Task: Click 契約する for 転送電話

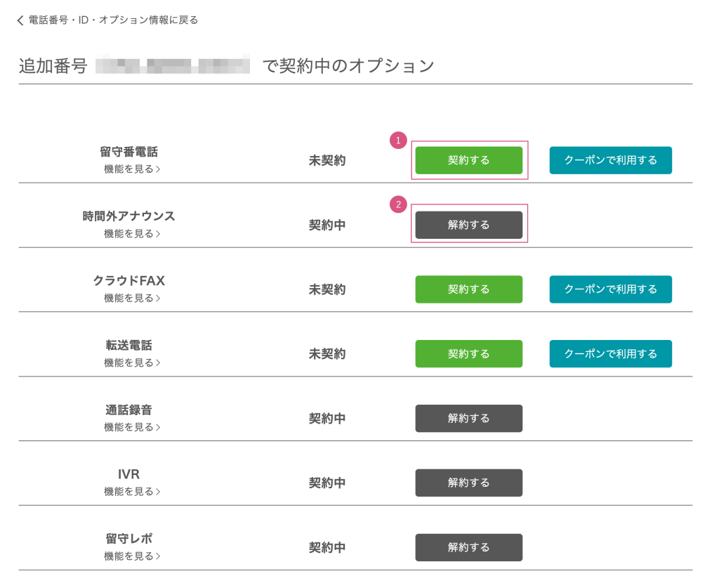Action: tap(468, 354)
